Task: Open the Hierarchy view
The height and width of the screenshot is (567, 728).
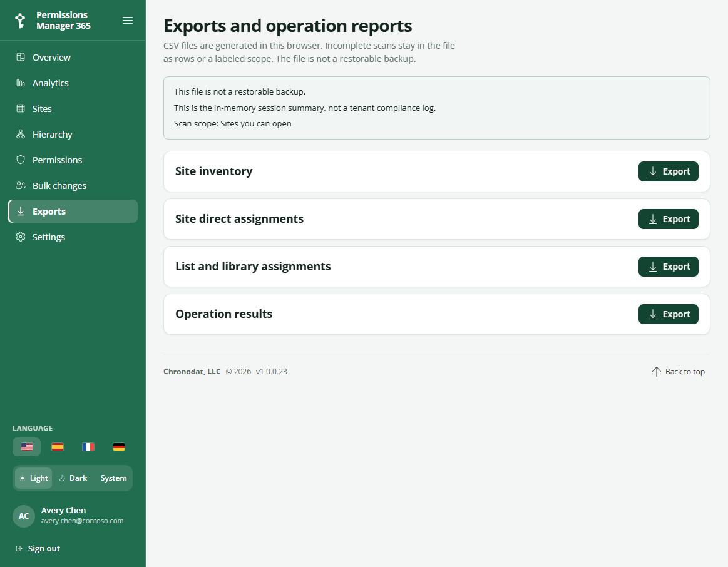Action: click(x=73, y=134)
